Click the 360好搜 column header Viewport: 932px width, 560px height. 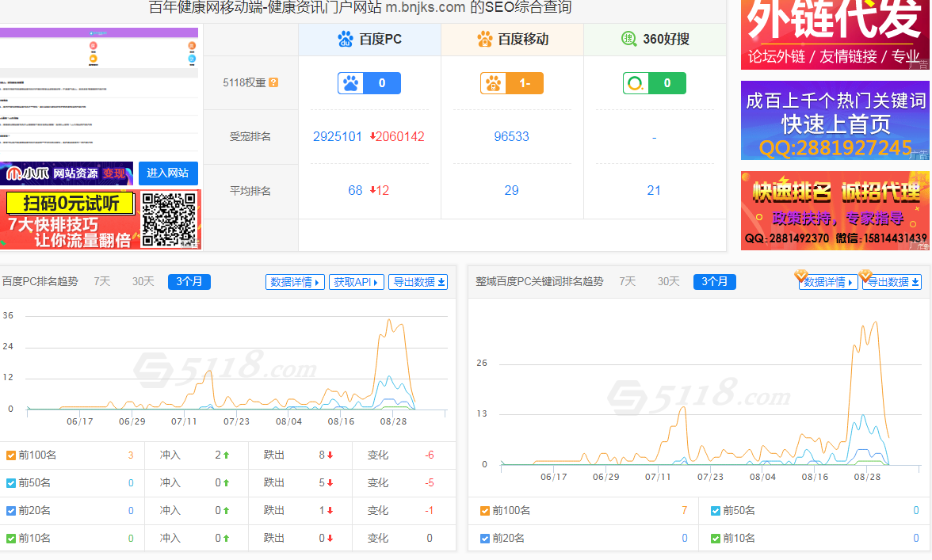[655, 39]
